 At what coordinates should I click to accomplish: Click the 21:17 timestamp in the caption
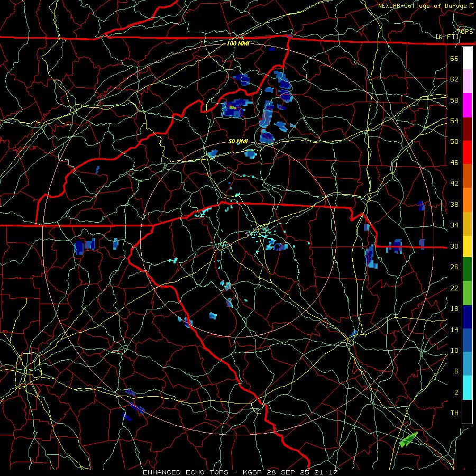[x=326, y=472]
